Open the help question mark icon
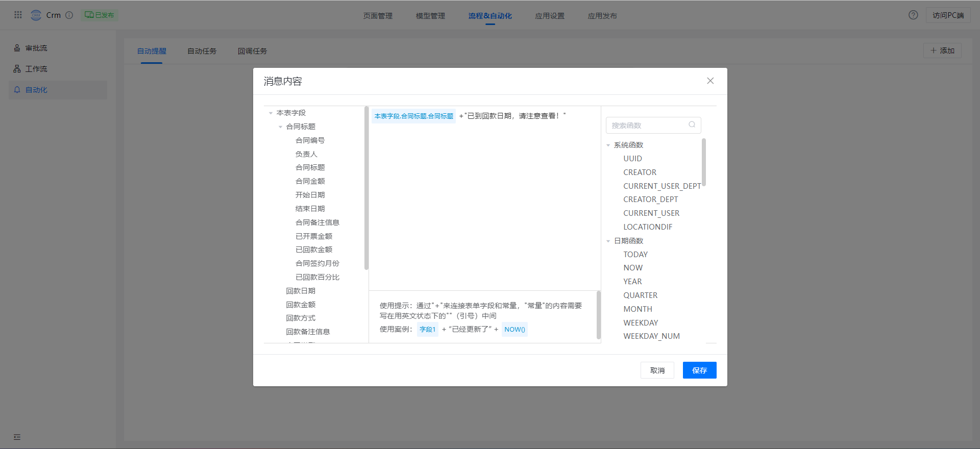Screen dimensions: 980x449 point(913,15)
